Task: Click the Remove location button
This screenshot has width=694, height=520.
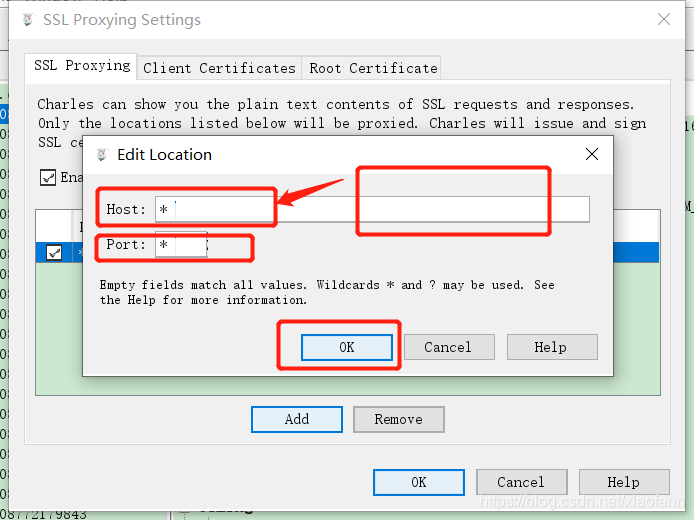Action: pyautogui.click(x=398, y=419)
